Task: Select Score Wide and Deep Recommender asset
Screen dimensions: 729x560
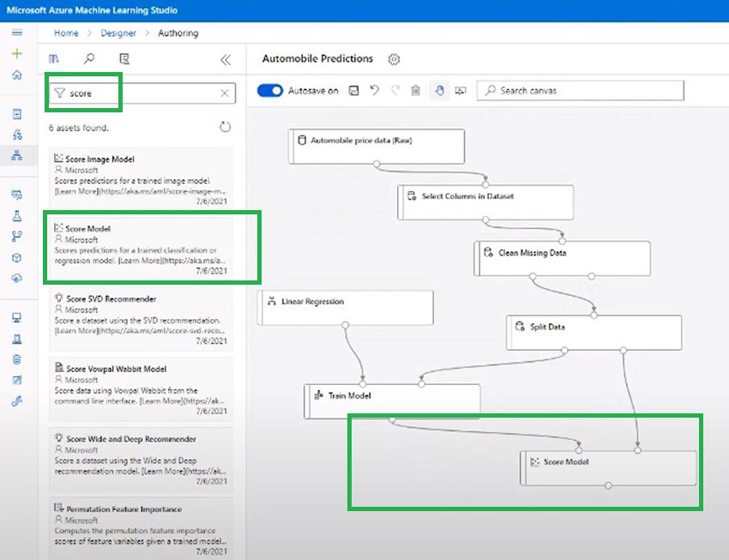Action: pos(142,459)
